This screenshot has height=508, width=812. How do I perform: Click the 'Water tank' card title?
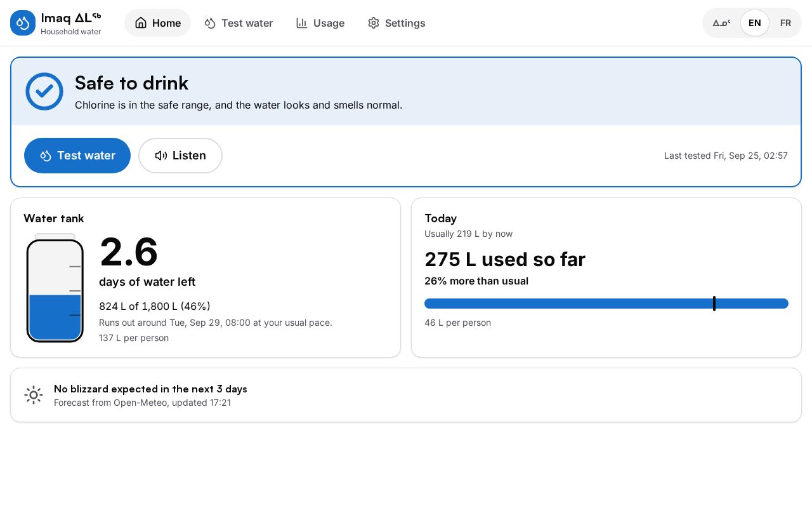tap(54, 218)
